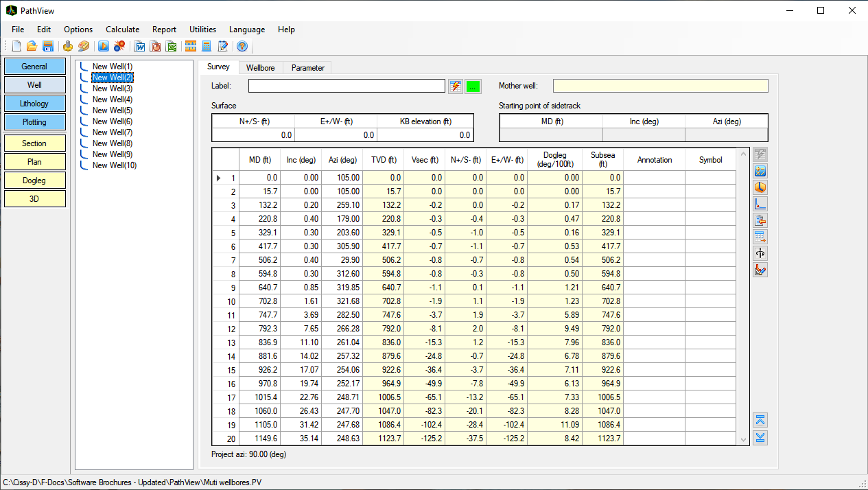Click the Lithology sidebar button

click(34, 104)
